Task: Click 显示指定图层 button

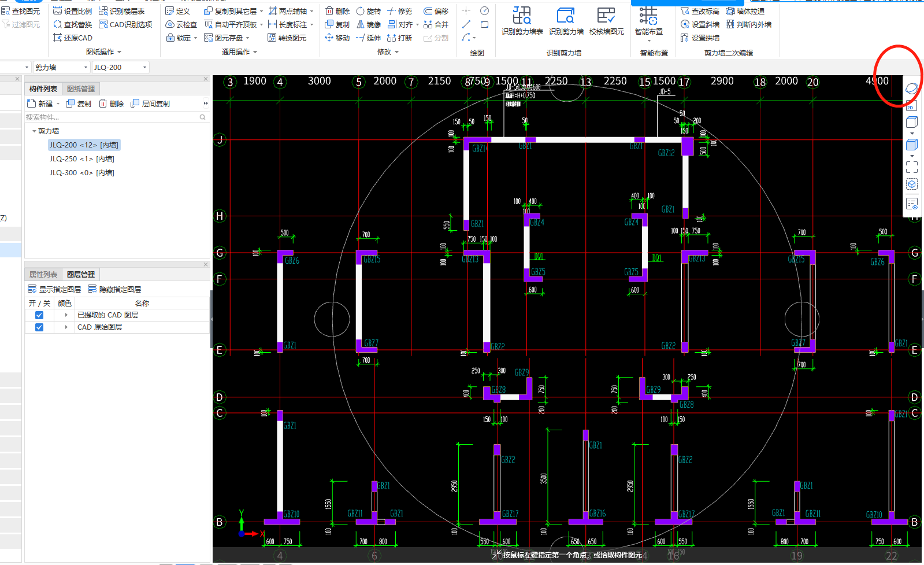Action: click(54, 290)
